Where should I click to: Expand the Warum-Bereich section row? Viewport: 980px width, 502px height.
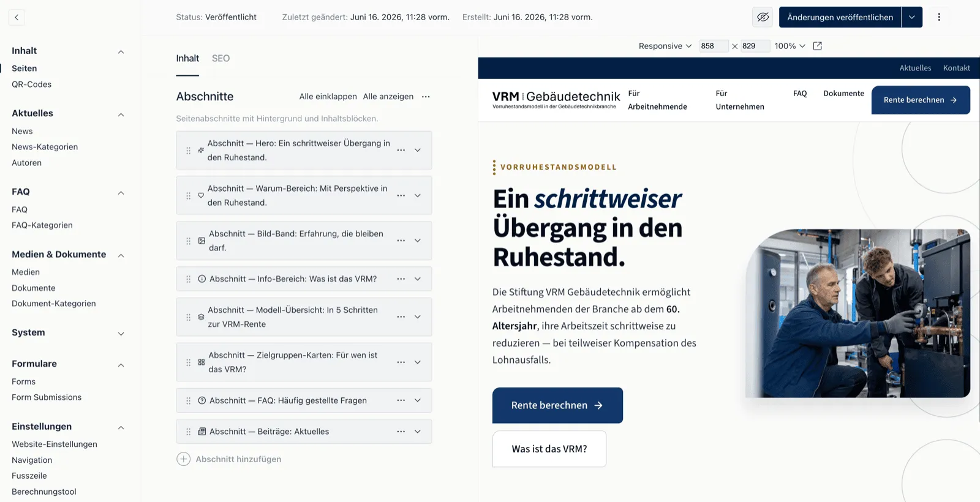click(418, 195)
